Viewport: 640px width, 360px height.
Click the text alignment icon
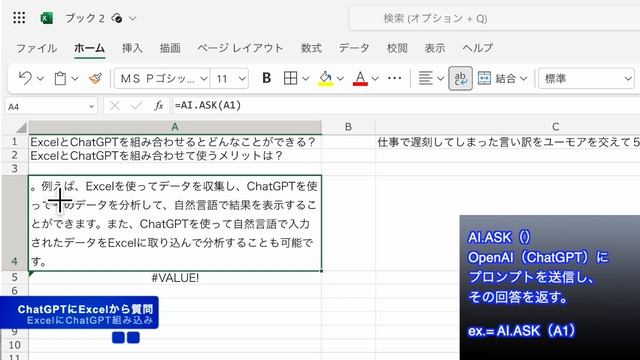pyautogui.click(x=425, y=78)
